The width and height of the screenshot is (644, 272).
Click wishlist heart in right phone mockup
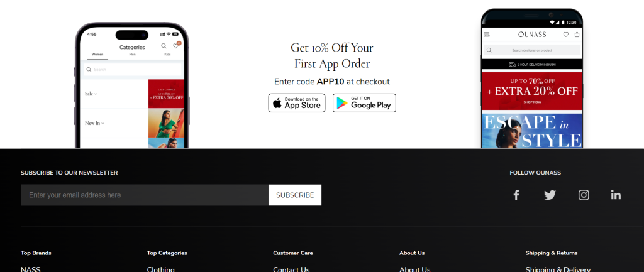(565, 35)
